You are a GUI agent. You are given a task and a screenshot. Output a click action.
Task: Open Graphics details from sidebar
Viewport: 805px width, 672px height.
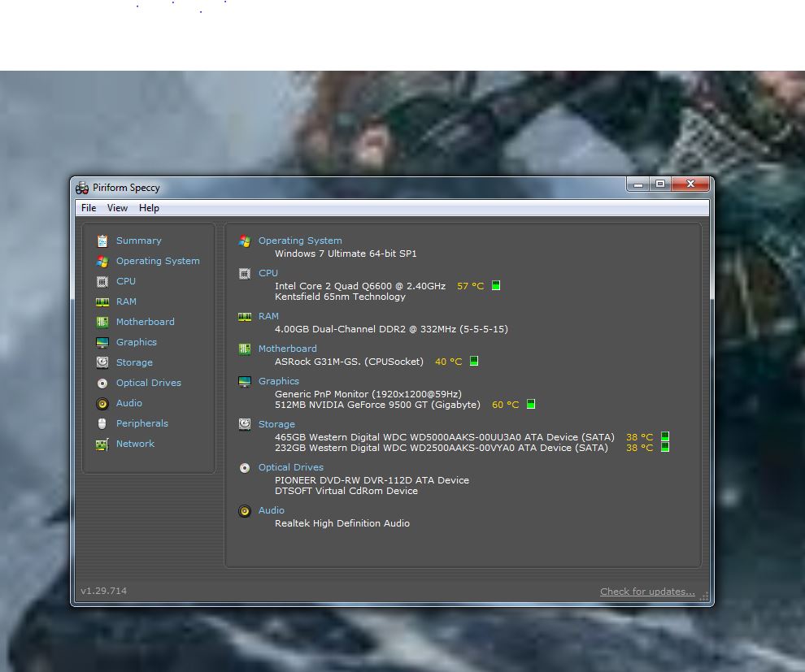137,342
